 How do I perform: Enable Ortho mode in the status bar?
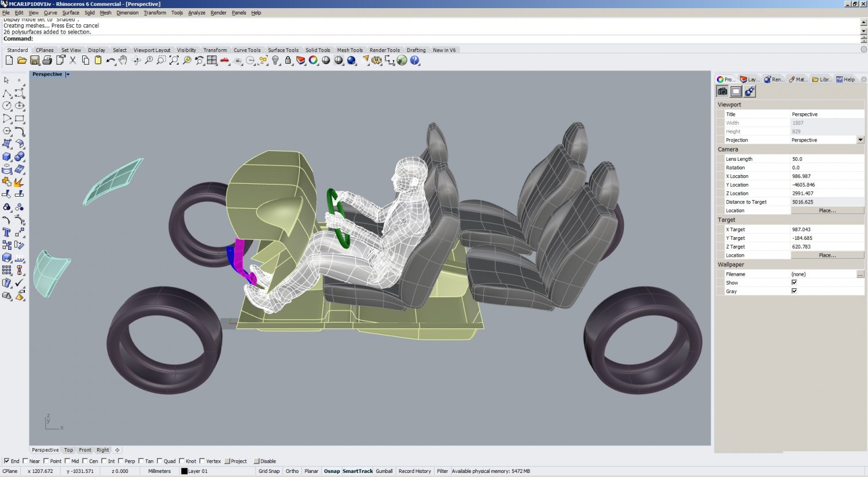coord(292,471)
